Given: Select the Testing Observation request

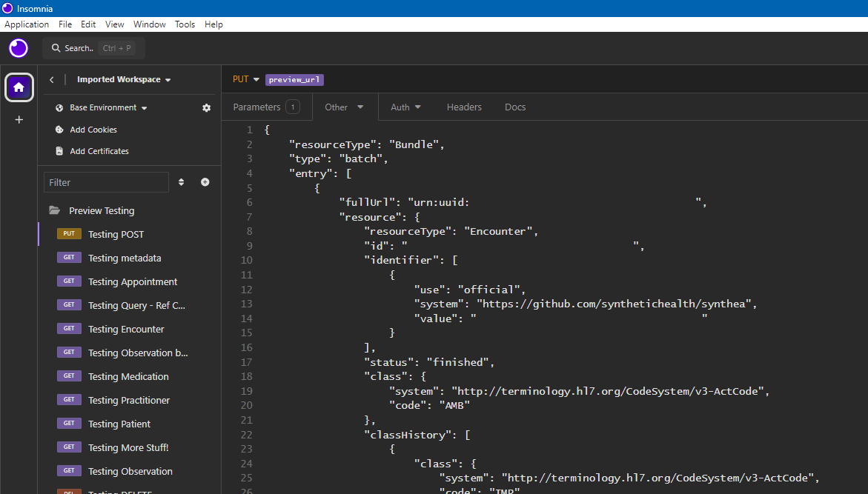Looking at the screenshot, I should point(130,471).
